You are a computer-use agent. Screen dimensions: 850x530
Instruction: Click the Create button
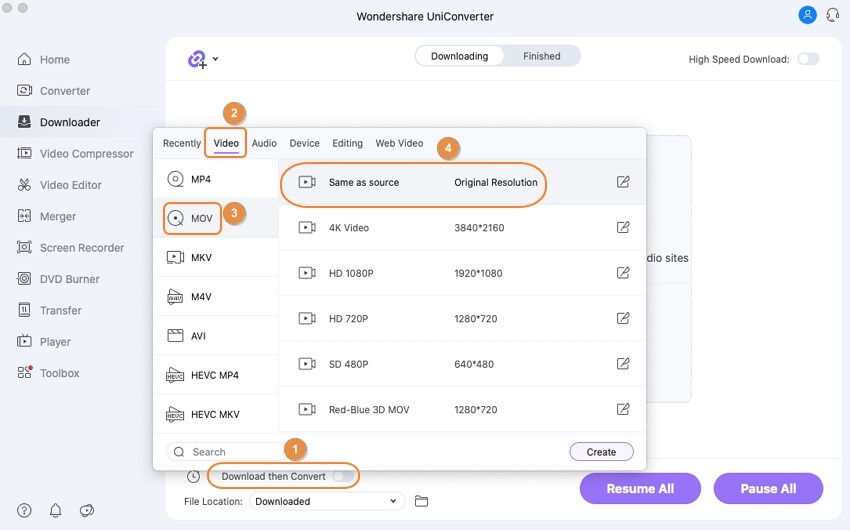pos(601,452)
